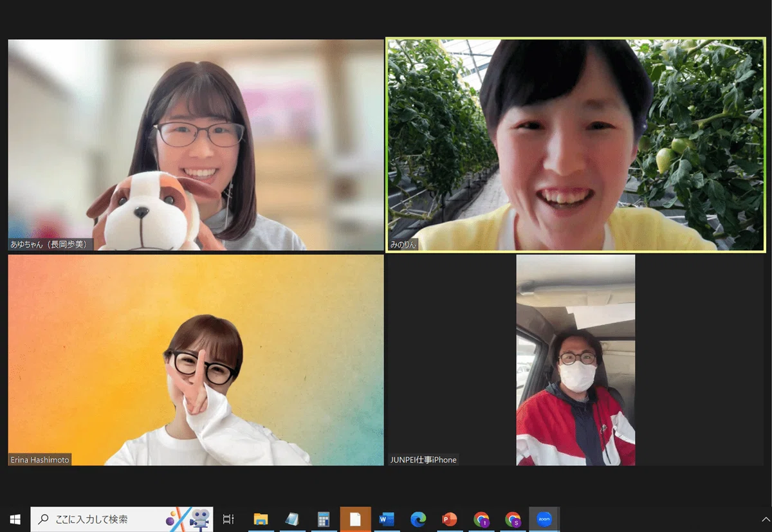Click the Erina Hashimoto name label

[40, 459]
